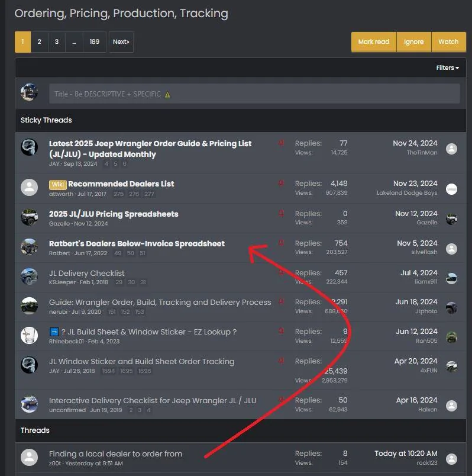Open Latest 2025 Jeep Wrangler Order Guide thread
Viewport: 472px width, 476px height.
click(x=150, y=149)
